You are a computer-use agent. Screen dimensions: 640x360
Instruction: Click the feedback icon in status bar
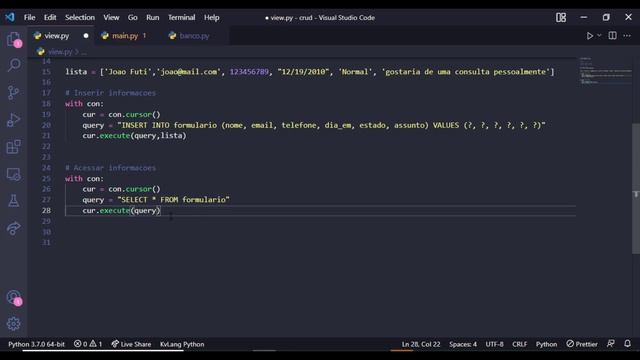click(611, 344)
